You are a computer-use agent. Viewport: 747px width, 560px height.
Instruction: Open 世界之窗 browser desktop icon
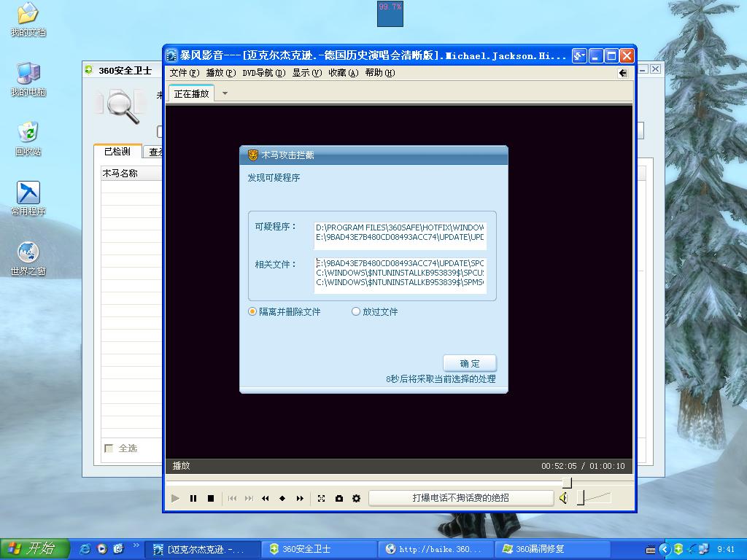(x=28, y=259)
